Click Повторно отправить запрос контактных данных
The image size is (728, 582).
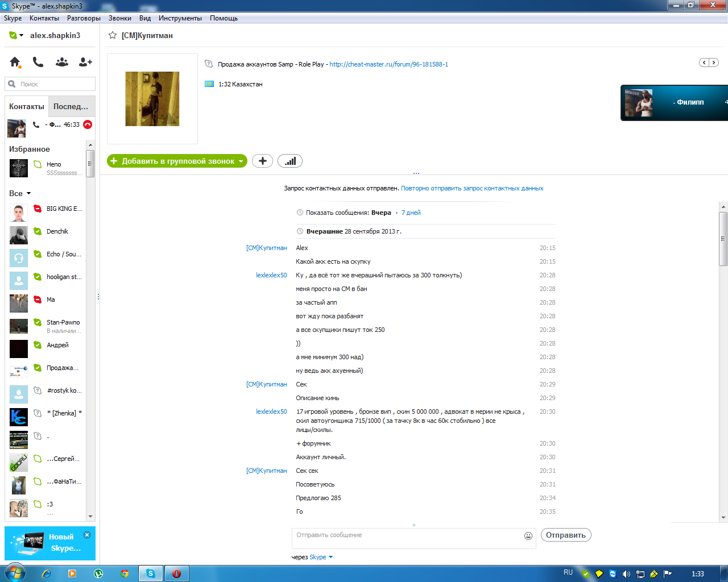tap(472, 188)
